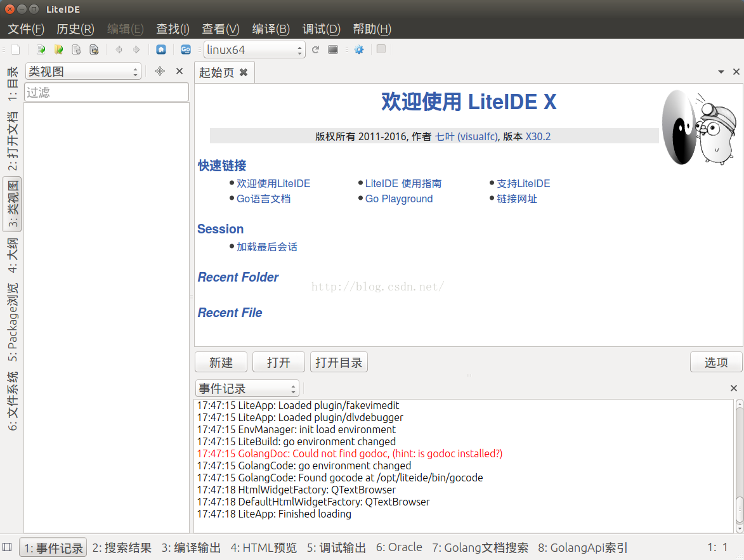Click the terminal/edit environment icon

[333, 49]
